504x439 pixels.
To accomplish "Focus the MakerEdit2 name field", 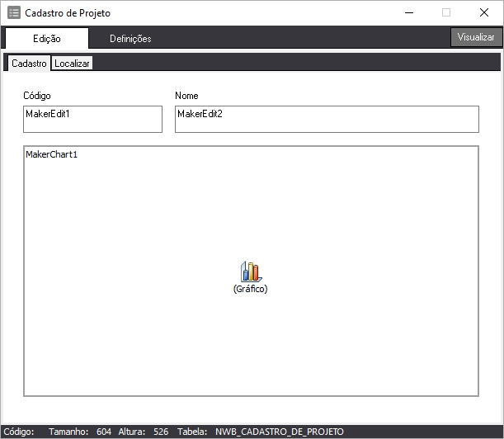I will click(327, 119).
